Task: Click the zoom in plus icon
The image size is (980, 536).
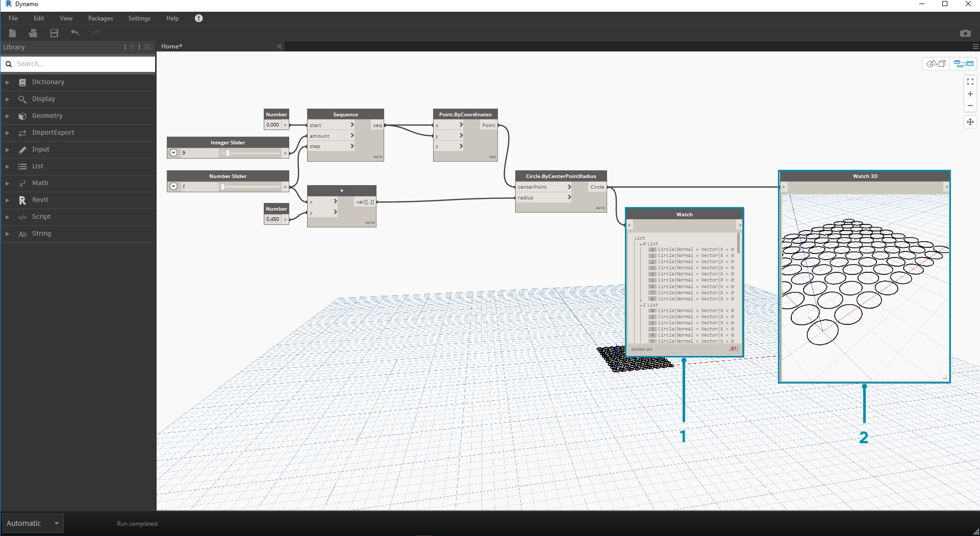Action: (x=970, y=94)
